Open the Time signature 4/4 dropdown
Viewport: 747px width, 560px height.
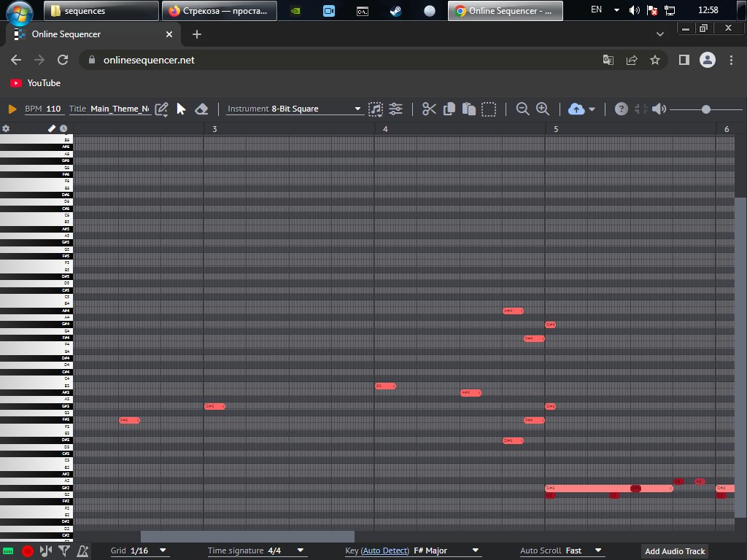pyautogui.click(x=256, y=551)
